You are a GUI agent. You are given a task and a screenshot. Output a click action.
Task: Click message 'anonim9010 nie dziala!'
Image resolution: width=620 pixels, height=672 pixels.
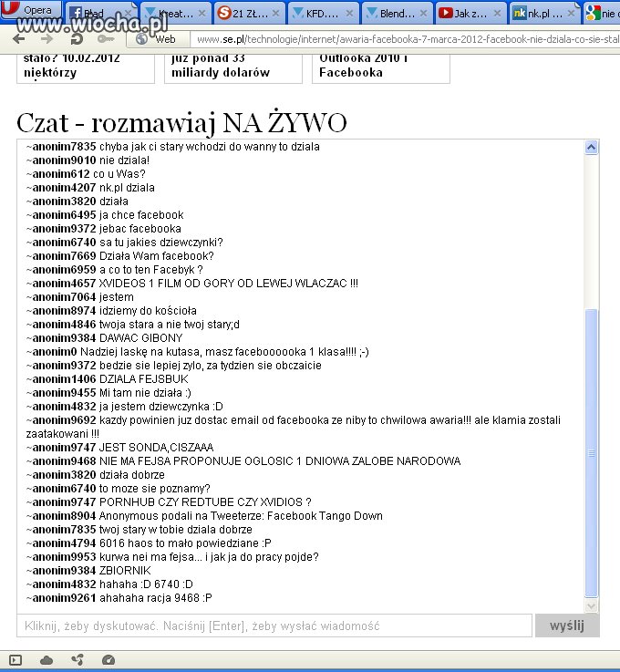point(88,160)
